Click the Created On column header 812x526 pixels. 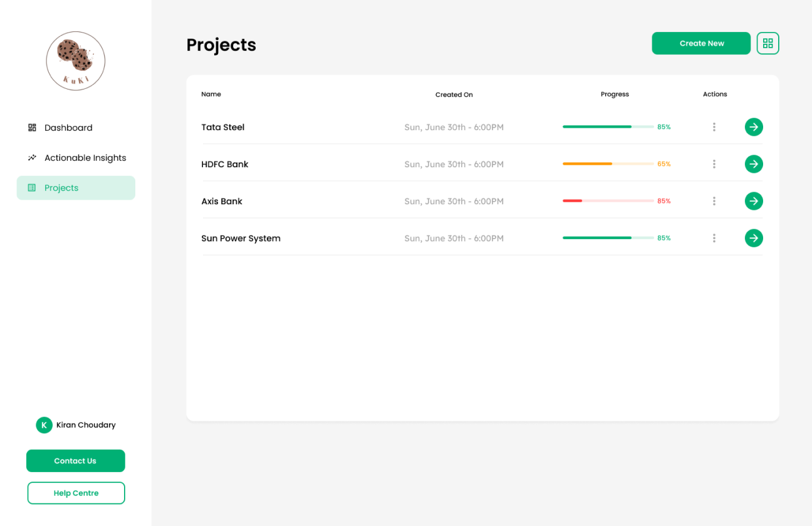454,95
